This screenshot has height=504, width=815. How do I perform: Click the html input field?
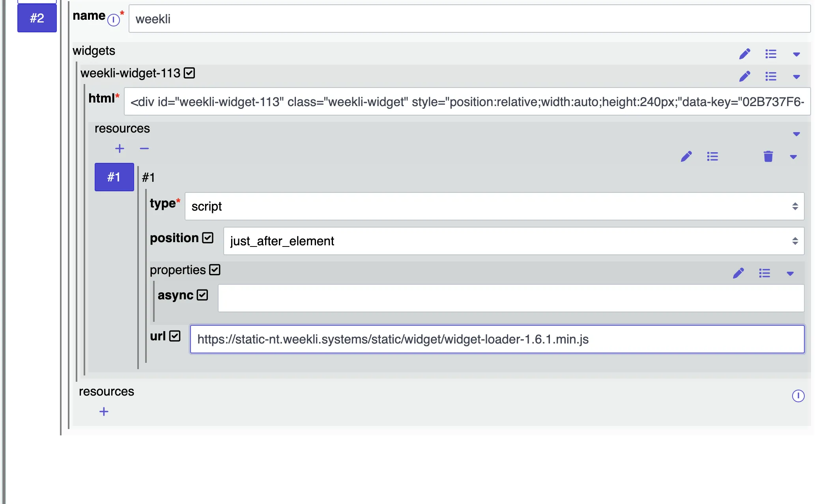click(467, 102)
